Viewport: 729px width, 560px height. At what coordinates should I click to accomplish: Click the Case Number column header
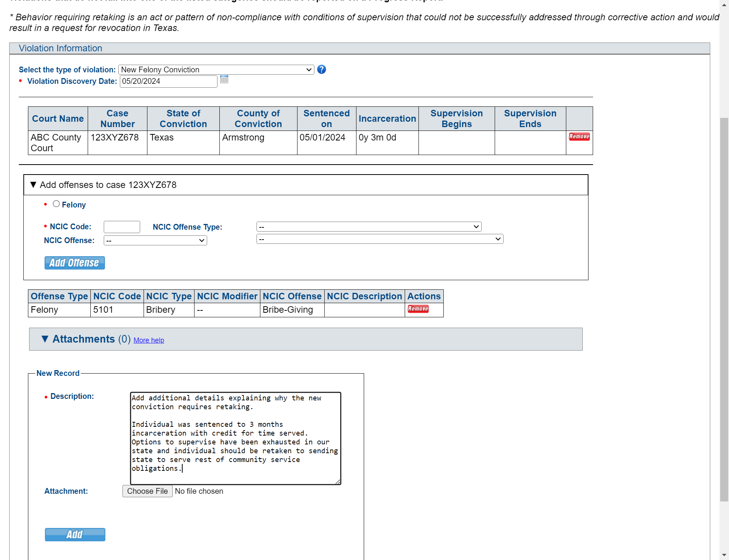[118, 119]
